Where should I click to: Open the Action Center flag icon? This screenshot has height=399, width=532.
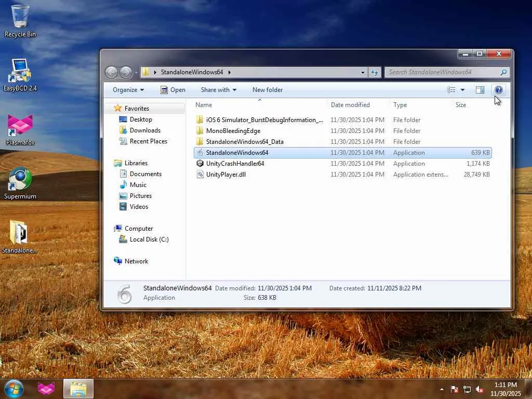coord(454,389)
